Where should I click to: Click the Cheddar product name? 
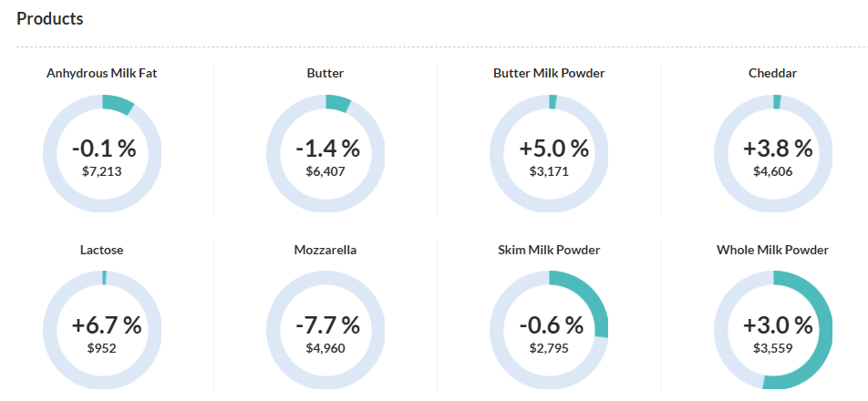tap(772, 73)
